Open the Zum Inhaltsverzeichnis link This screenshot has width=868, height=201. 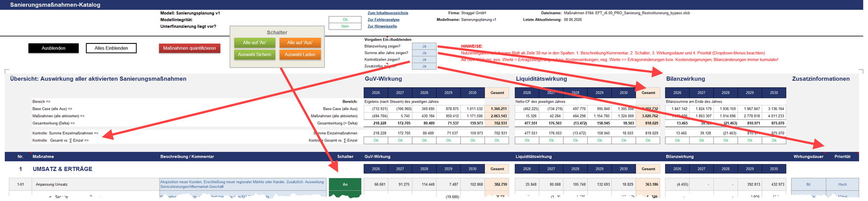tap(388, 13)
